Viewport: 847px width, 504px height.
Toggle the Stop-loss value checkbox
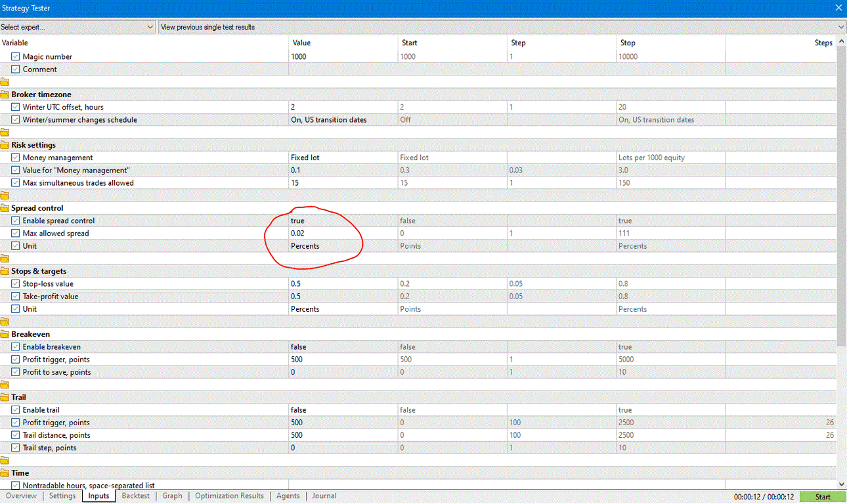click(x=16, y=283)
